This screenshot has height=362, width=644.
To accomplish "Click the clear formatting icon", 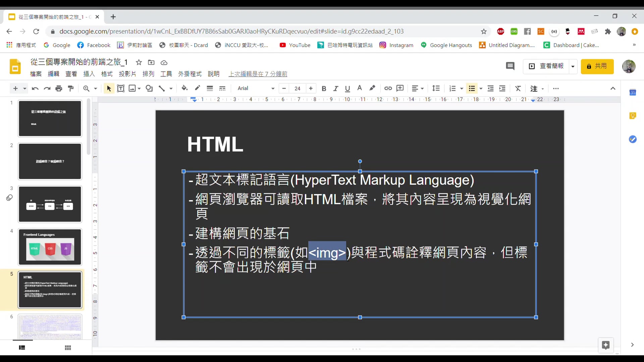I will [518, 88].
